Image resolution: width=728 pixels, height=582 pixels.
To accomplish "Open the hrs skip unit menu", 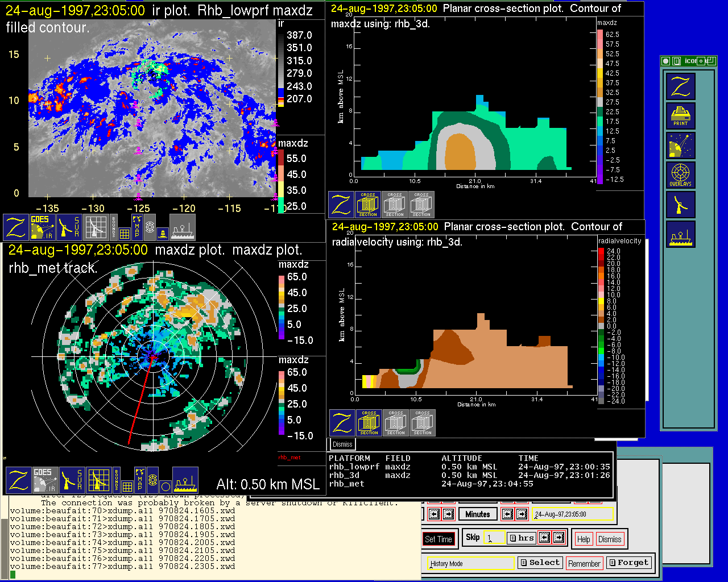I will [x=522, y=538].
